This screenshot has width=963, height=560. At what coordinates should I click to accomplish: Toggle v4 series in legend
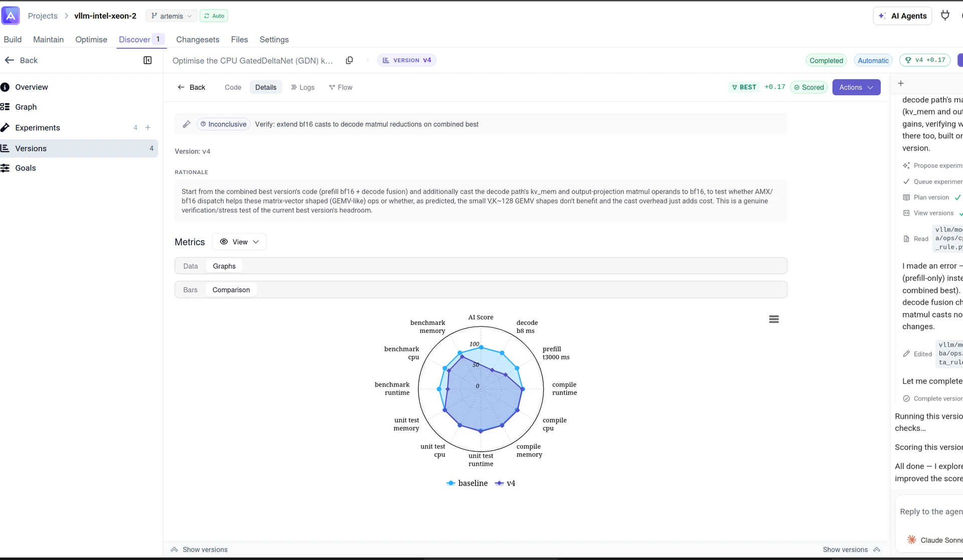[505, 483]
